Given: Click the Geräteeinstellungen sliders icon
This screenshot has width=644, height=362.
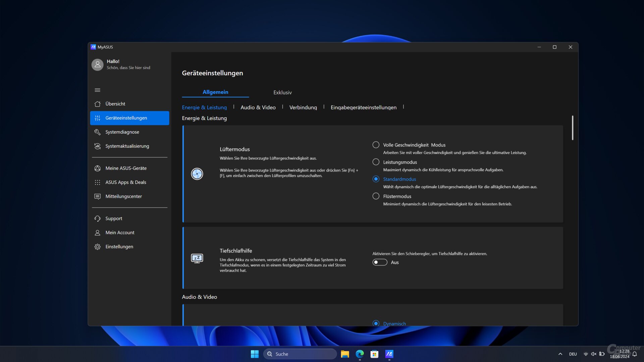Looking at the screenshot, I should tap(97, 118).
